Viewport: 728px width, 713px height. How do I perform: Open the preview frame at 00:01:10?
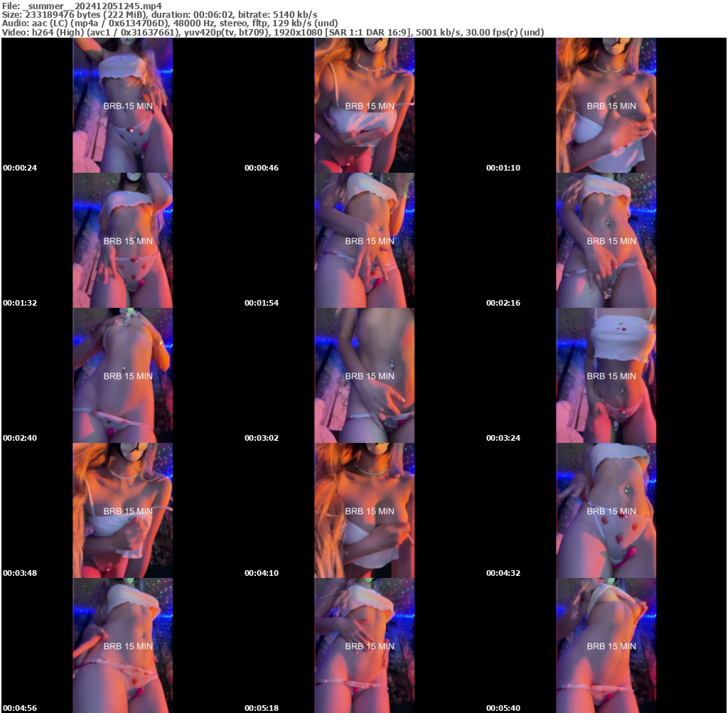(606, 105)
